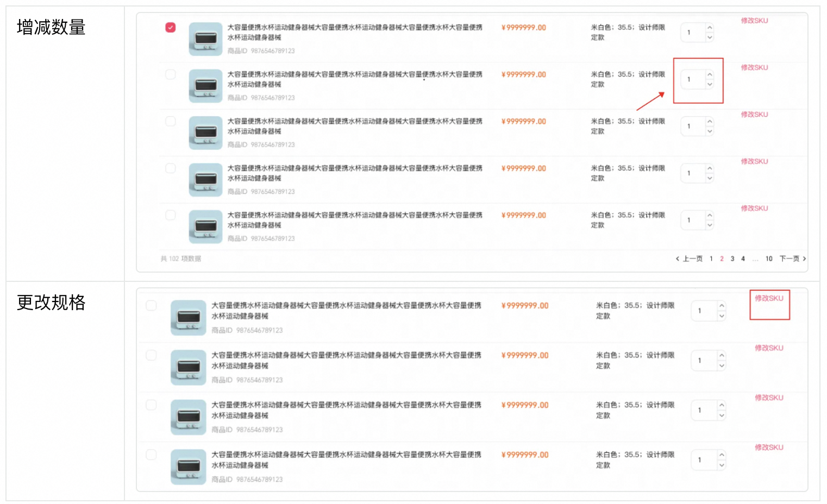This screenshot has width=827, height=504.
Task: Click the pagination ellipsis to skip pages
Action: pyautogui.click(x=755, y=259)
